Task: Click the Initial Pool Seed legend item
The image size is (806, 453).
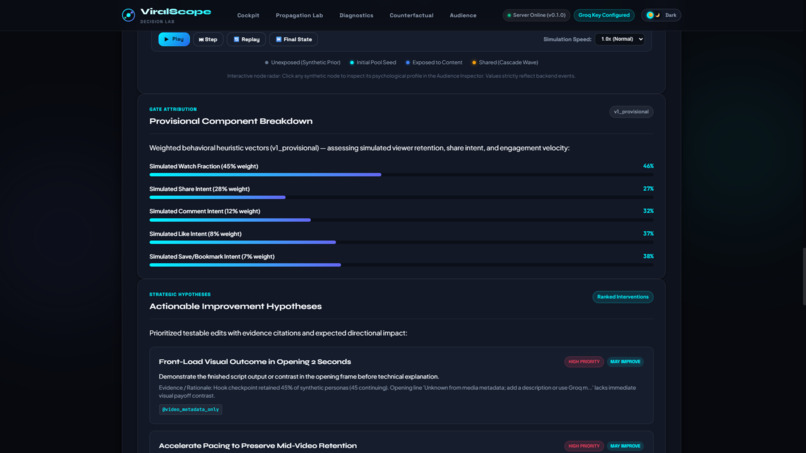Action: [x=373, y=63]
